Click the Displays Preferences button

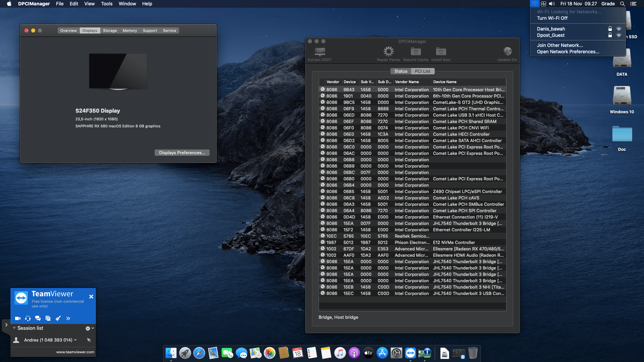pos(182,153)
